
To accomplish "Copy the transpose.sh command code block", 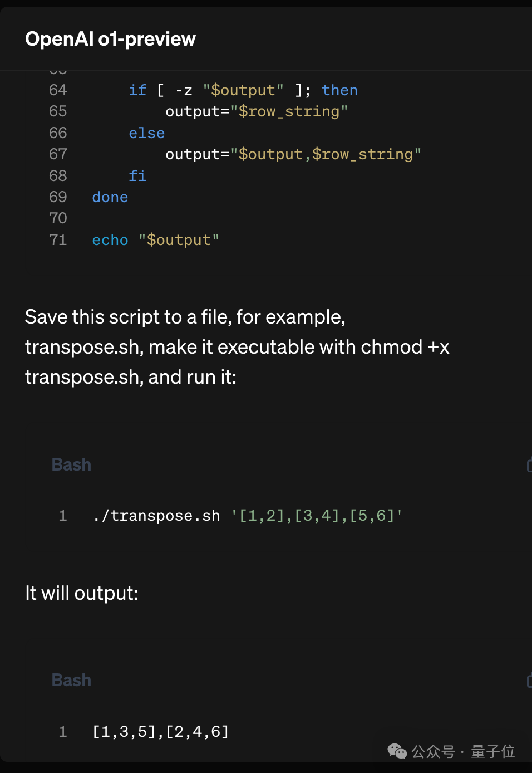I will (x=529, y=465).
